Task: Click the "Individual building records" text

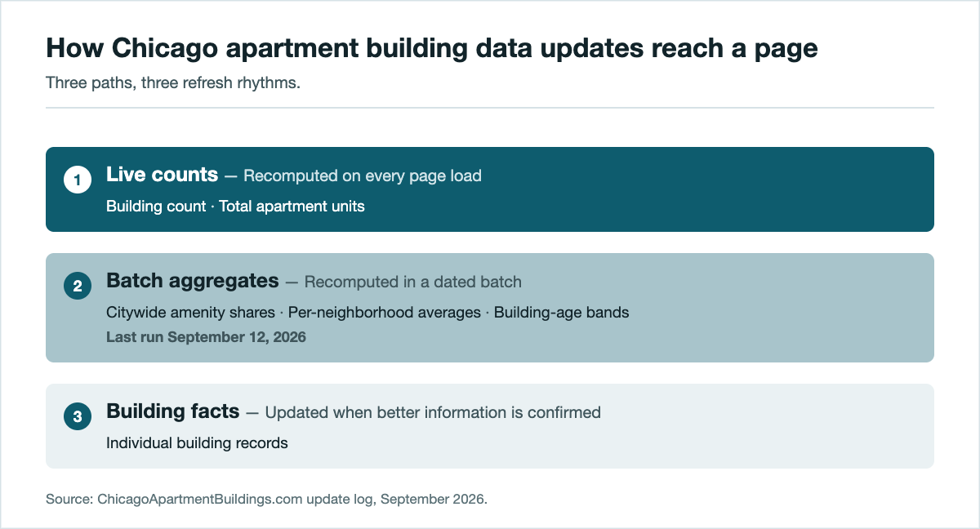Action: pyautogui.click(x=197, y=443)
